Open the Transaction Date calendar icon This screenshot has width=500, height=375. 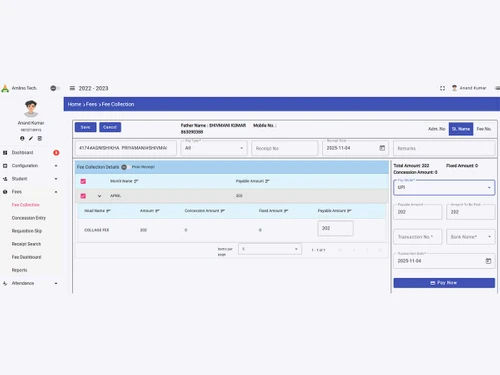pyautogui.click(x=488, y=261)
